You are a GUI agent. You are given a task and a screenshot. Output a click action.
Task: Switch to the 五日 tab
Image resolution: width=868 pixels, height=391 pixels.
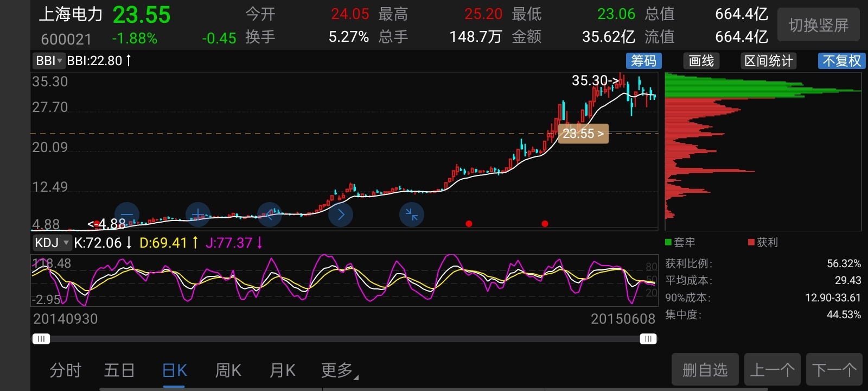point(119,370)
